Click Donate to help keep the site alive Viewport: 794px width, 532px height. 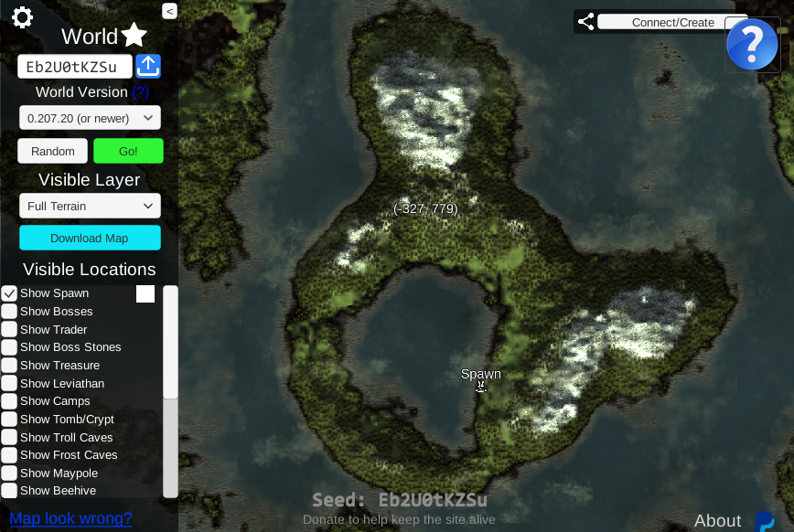[399, 520]
